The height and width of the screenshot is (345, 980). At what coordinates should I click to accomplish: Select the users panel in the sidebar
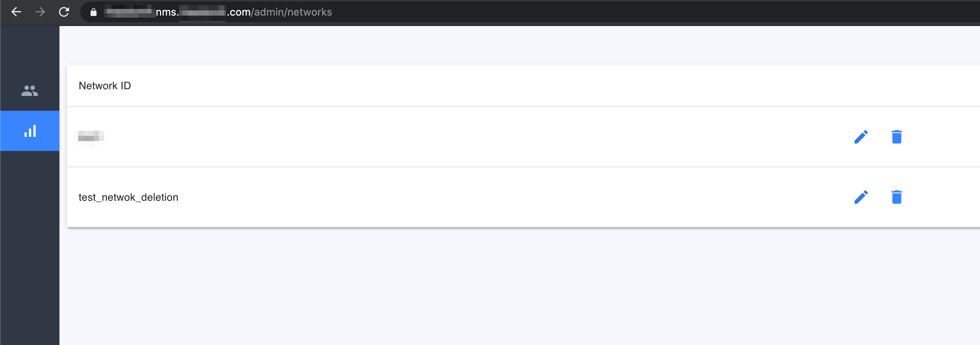[x=30, y=91]
